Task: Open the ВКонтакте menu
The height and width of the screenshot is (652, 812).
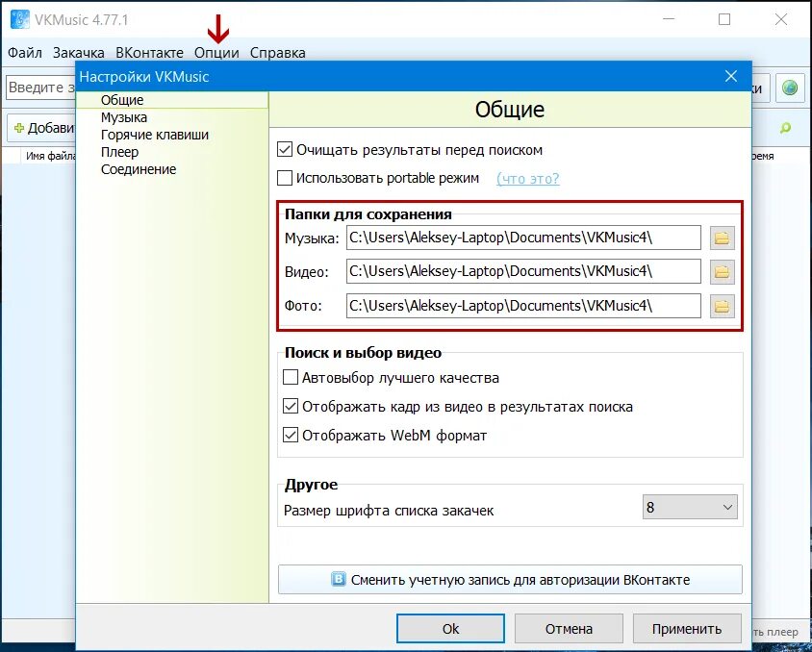Action: (x=149, y=52)
